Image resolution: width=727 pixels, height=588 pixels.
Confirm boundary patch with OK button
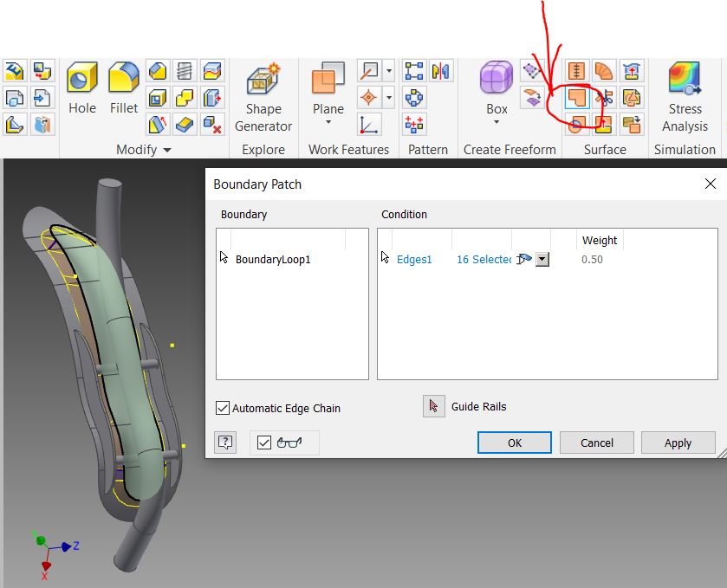(x=514, y=443)
